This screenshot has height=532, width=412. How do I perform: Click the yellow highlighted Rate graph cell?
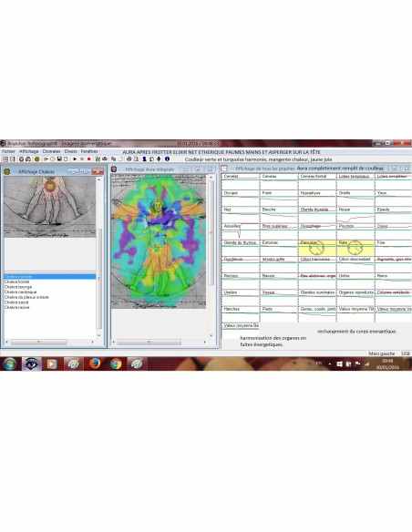coord(355,248)
